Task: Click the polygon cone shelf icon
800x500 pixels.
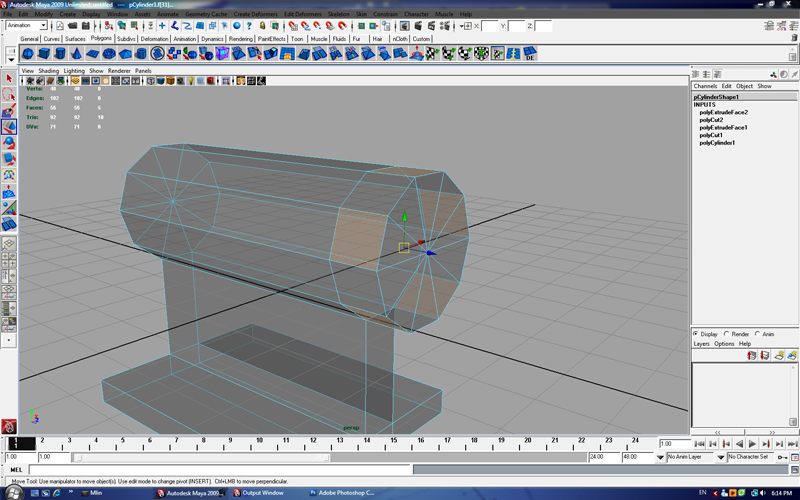Action: pyautogui.click(x=78, y=53)
